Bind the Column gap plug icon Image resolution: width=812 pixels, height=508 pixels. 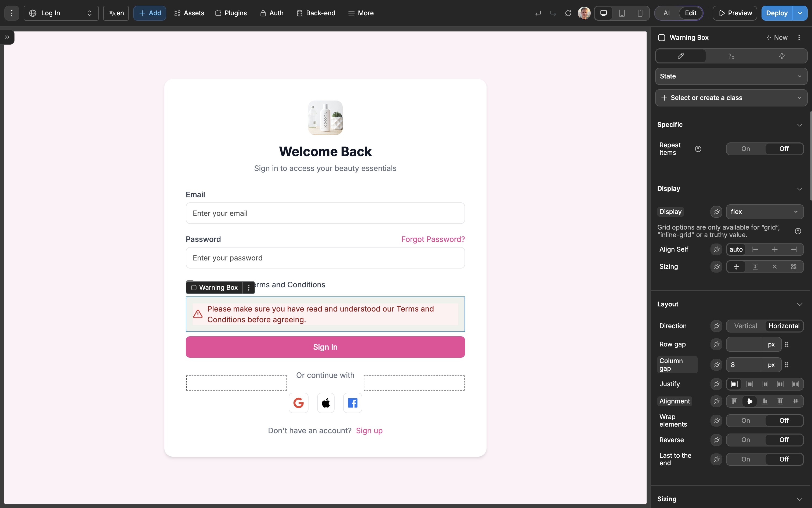pos(716,364)
